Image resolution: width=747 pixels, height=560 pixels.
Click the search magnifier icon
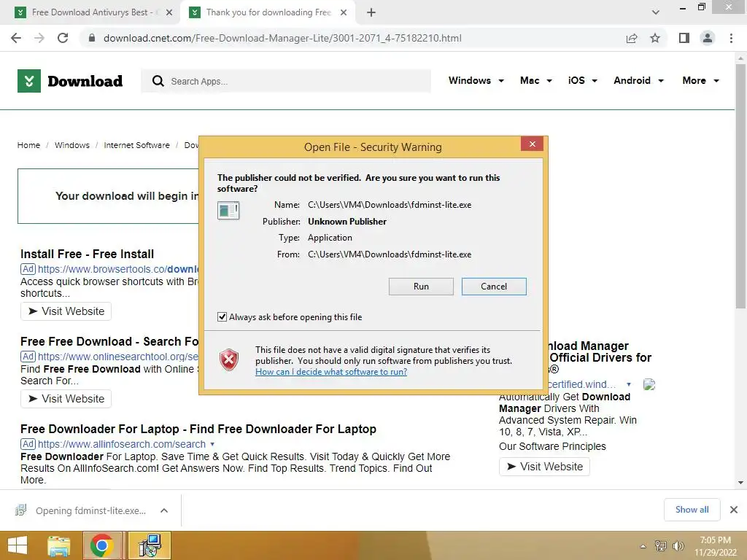(x=158, y=81)
